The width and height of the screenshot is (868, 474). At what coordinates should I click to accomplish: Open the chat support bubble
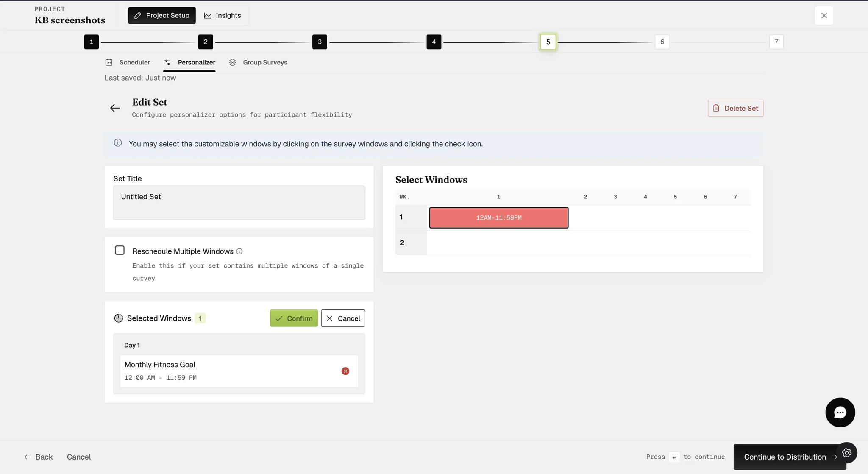[840, 413]
